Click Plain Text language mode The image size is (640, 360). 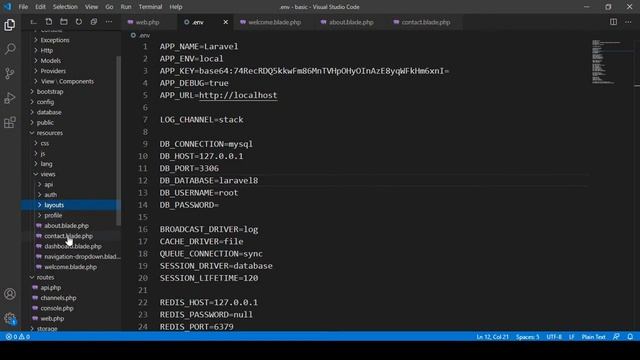tap(593, 337)
